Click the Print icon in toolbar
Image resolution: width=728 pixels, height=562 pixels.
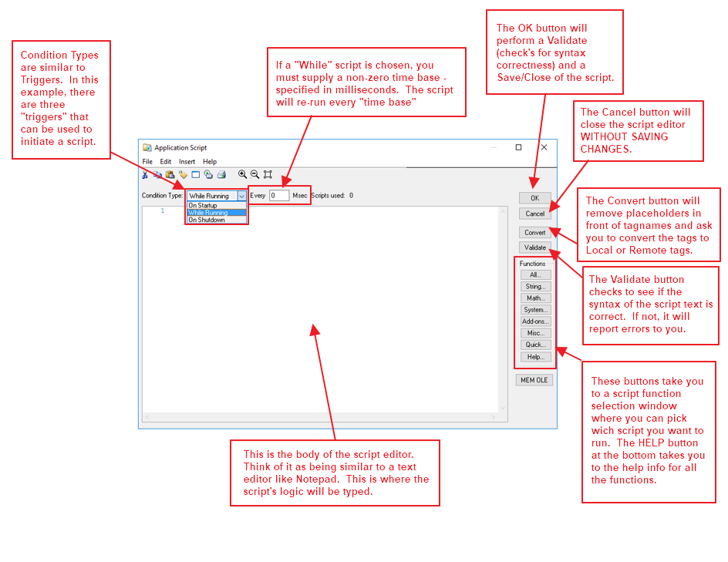click(221, 175)
